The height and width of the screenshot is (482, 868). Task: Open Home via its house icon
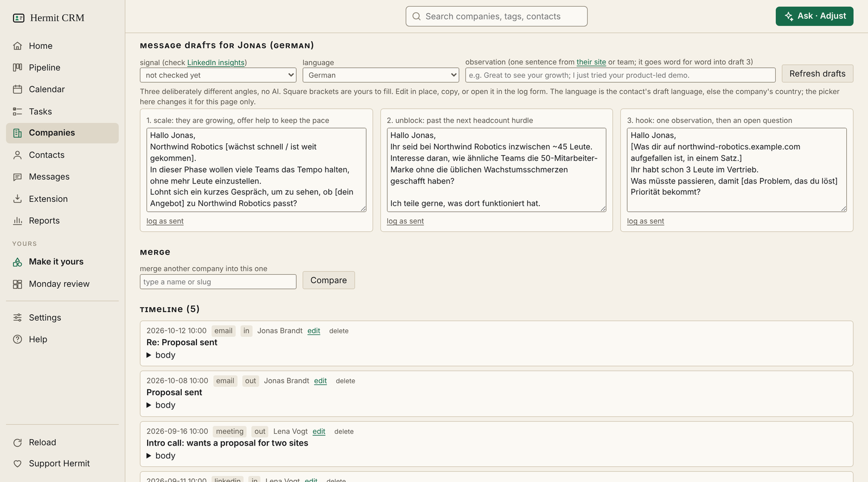[17, 46]
